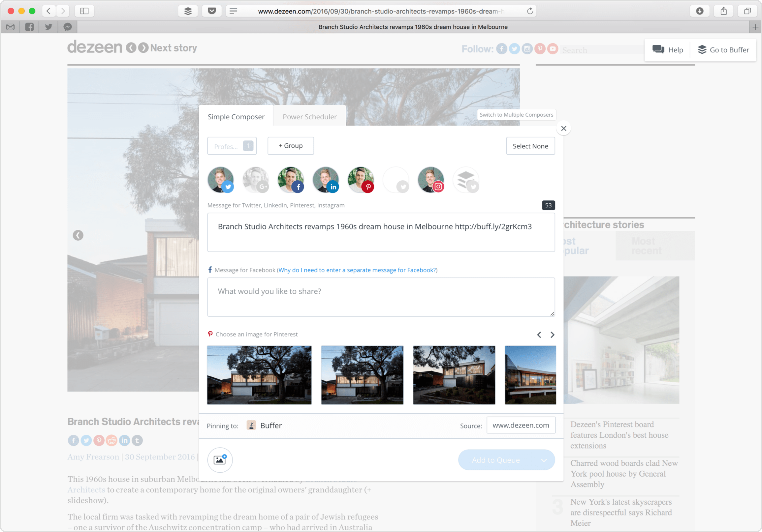The height and width of the screenshot is (532, 762).
Task: Click the Pocket save icon in toolbar
Action: (x=212, y=11)
